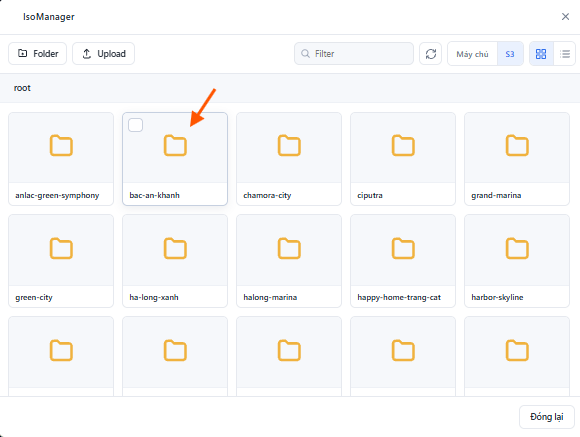
Task: Select the ciputra label
Action: 370,195
